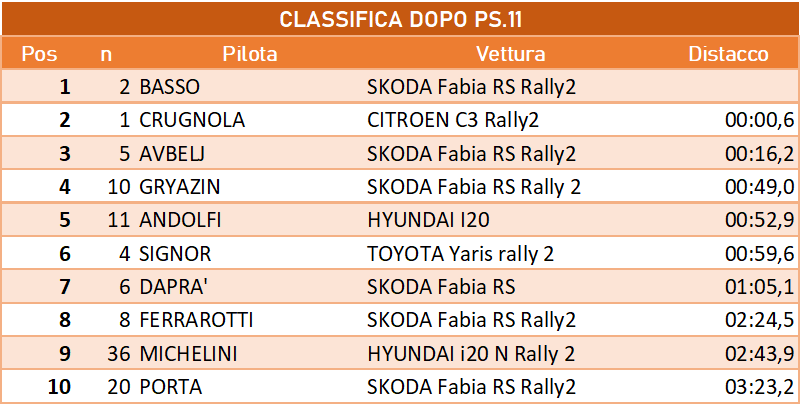The width and height of the screenshot is (800, 404).
Task: Click the CITROEN C3 Rally2 cell
Action: 453,120
